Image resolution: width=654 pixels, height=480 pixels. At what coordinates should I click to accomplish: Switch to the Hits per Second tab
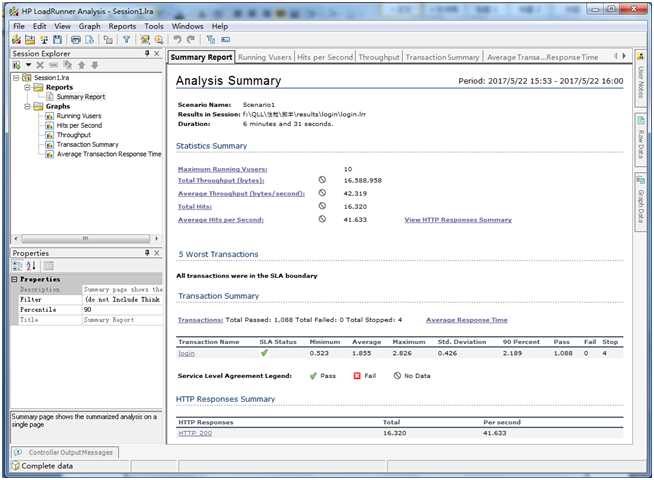pyautogui.click(x=324, y=57)
